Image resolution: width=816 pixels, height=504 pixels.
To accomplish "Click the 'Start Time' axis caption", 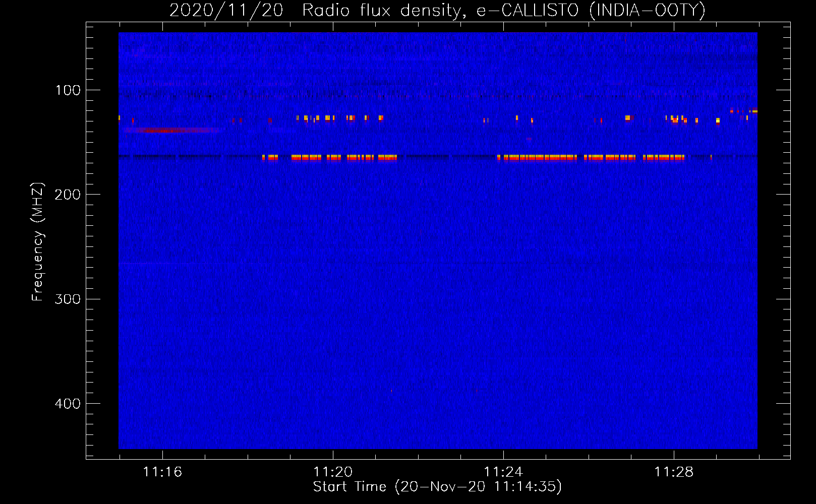I will click(437, 487).
